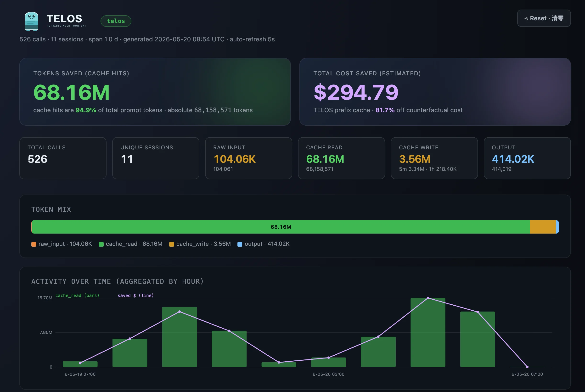
Task: Click the ACTIVITY OVER TIME heading
Action: 118,281
